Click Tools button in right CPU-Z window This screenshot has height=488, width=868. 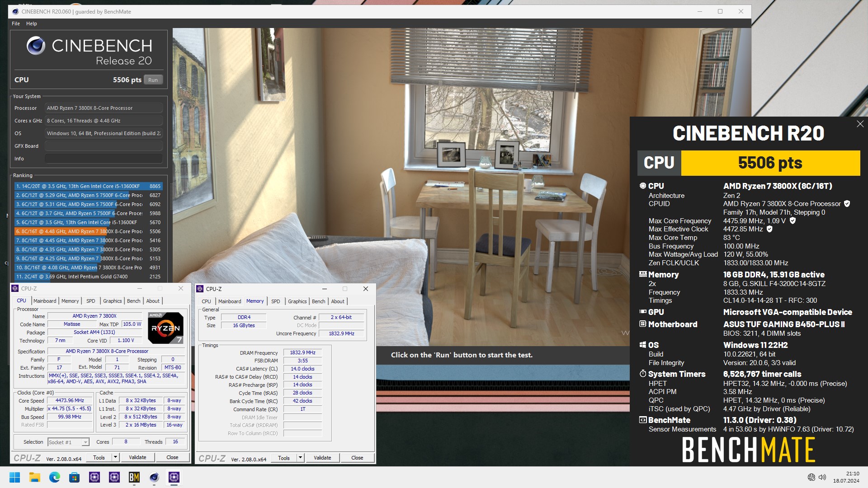point(283,458)
